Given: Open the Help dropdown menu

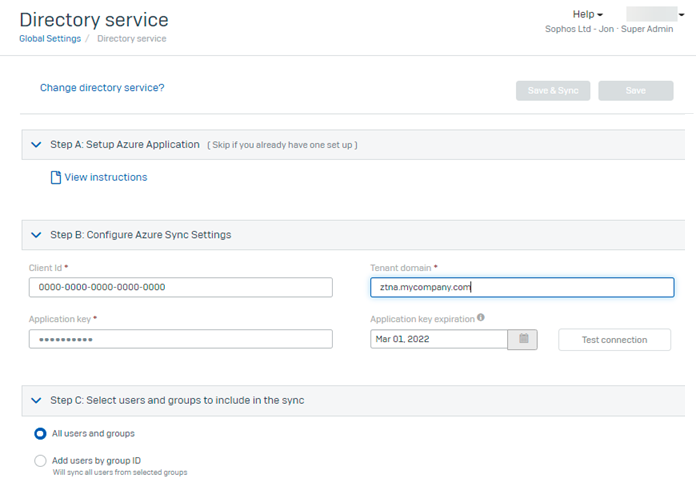Looking at the screenshot, I should (587, 14).
